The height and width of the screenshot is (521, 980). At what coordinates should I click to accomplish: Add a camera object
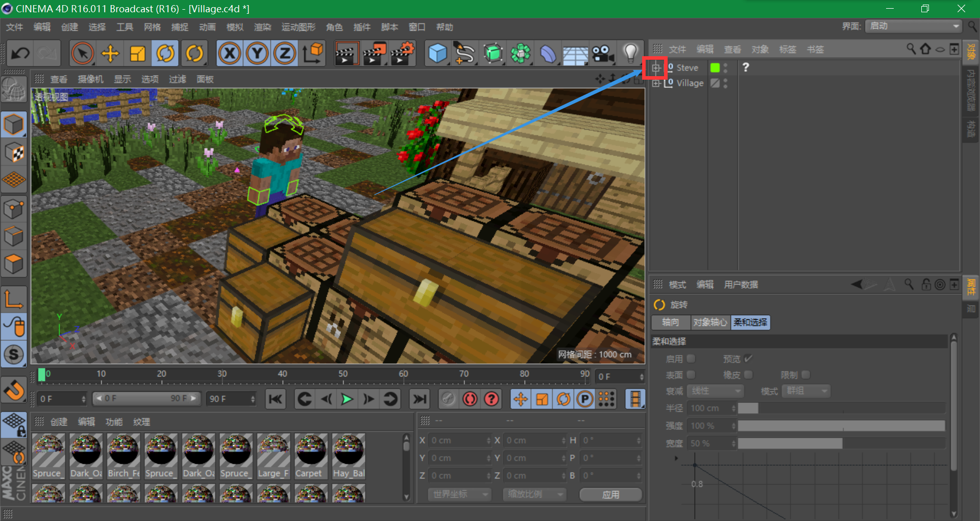tap(603, 53)
